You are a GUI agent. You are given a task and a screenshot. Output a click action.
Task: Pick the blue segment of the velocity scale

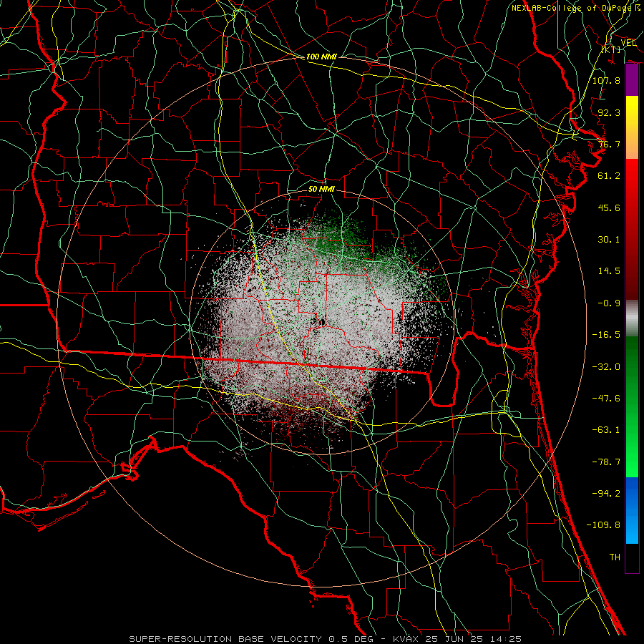coord(632,510)
